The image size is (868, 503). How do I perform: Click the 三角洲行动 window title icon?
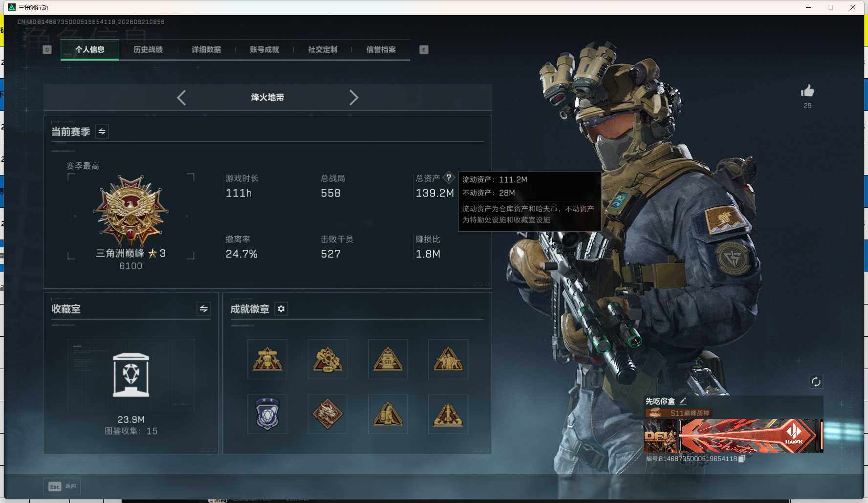click(x=12, y=7)
